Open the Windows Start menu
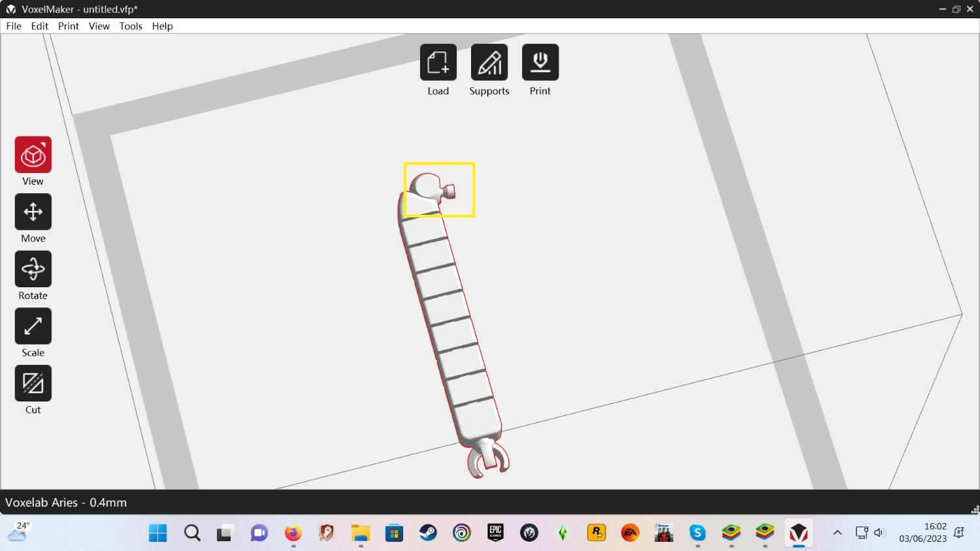The width and height of the screenshot is (980, 551). tap(158, 533)
